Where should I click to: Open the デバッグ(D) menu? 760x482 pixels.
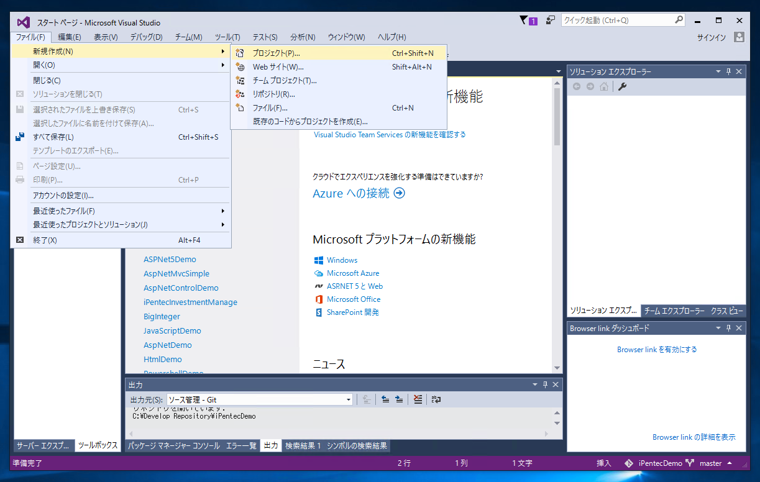[146, 37]
